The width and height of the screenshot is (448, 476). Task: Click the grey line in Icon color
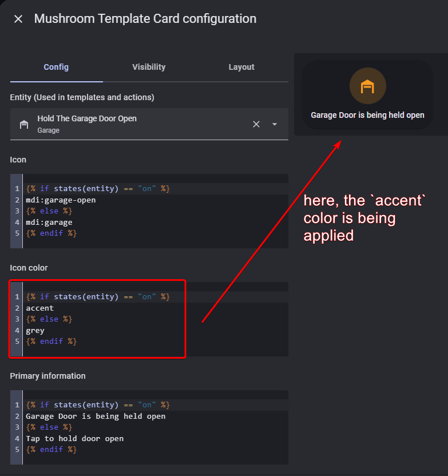tap(35, 331)
